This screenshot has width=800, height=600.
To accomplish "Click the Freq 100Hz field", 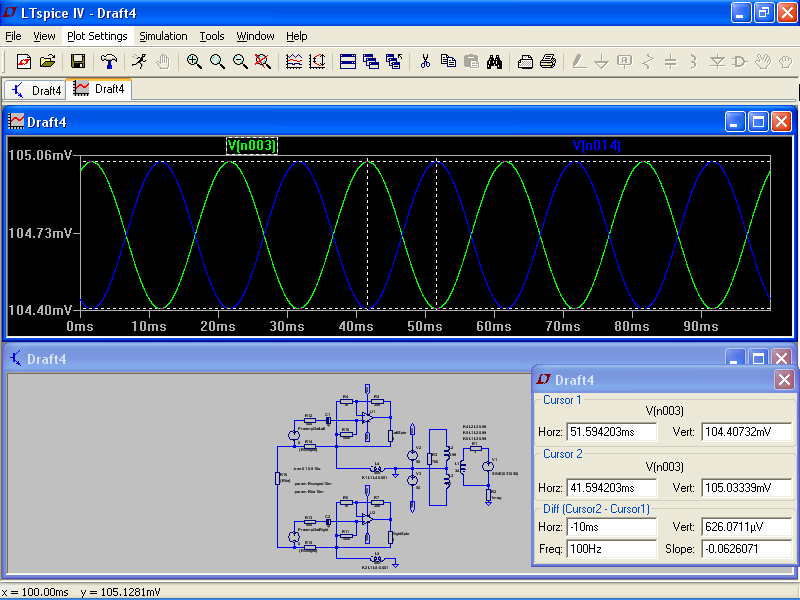I will (x=611, y=549).
